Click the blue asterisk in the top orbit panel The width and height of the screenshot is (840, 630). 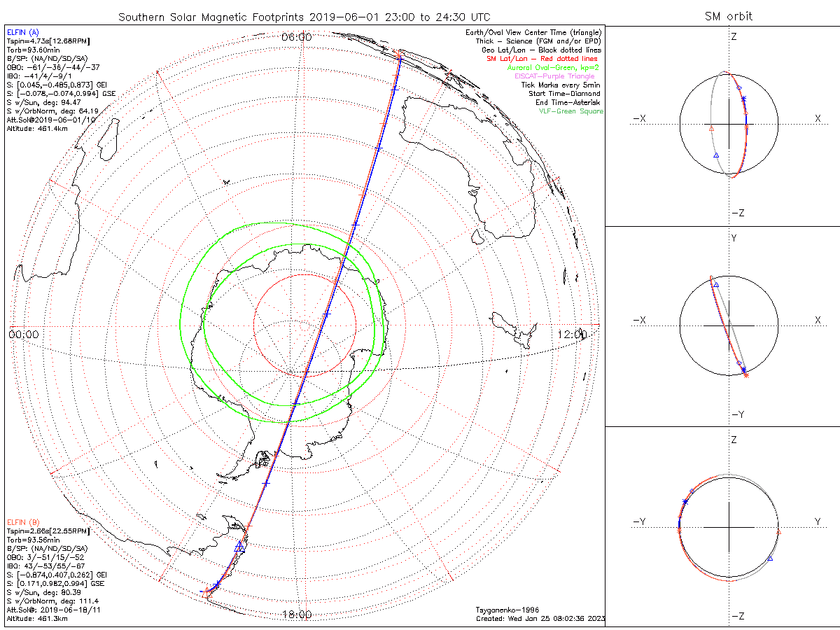coord(743,99)
